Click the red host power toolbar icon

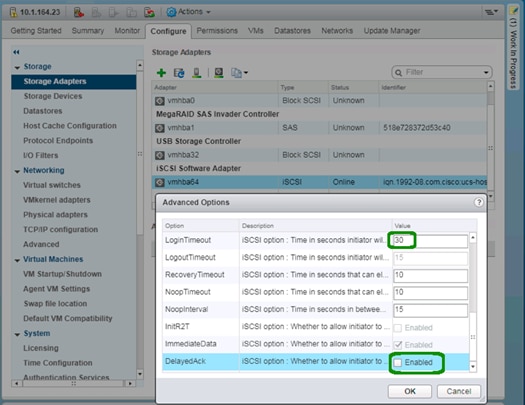[x=79, y=12]
